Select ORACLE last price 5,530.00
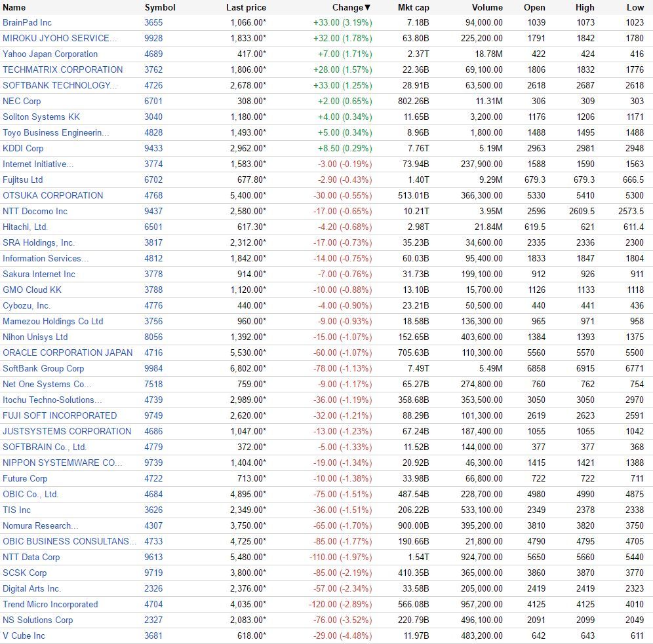The image size is (653, 644). (248, 352)
